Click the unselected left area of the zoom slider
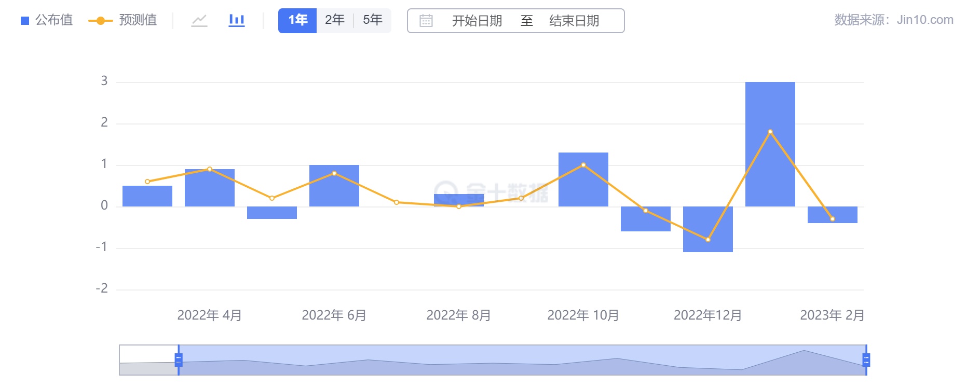This screenshot has height=387, width=980. tap(148, 360)
